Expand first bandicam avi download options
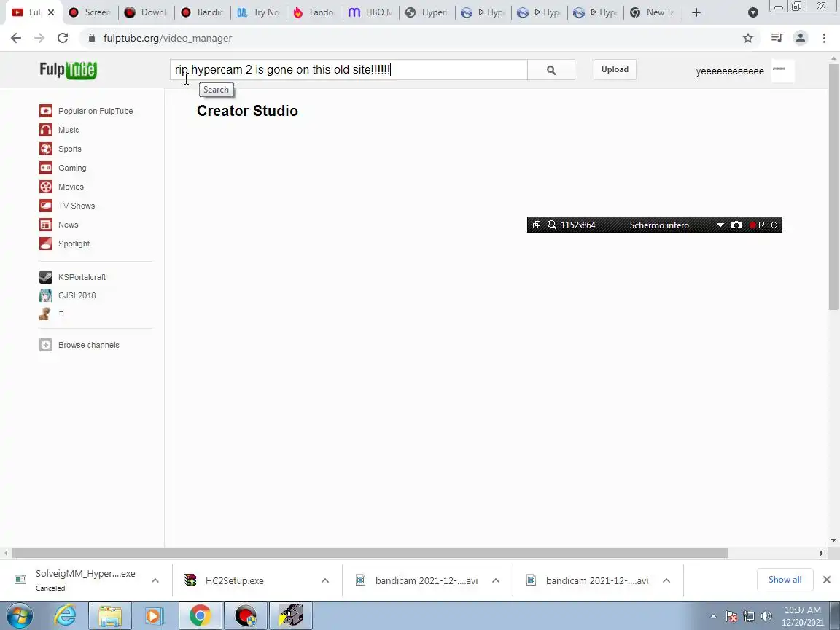 [496, 580]
